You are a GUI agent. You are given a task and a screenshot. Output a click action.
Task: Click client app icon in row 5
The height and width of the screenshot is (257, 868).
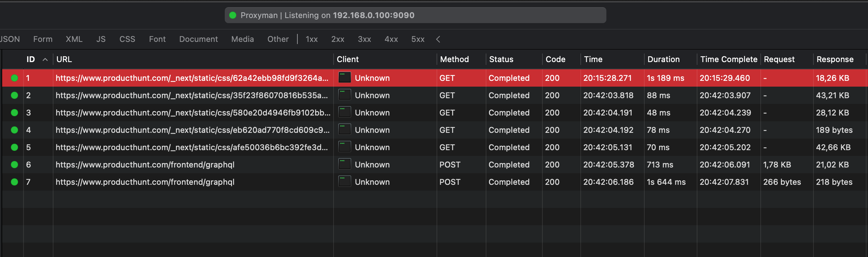(345, 147)
